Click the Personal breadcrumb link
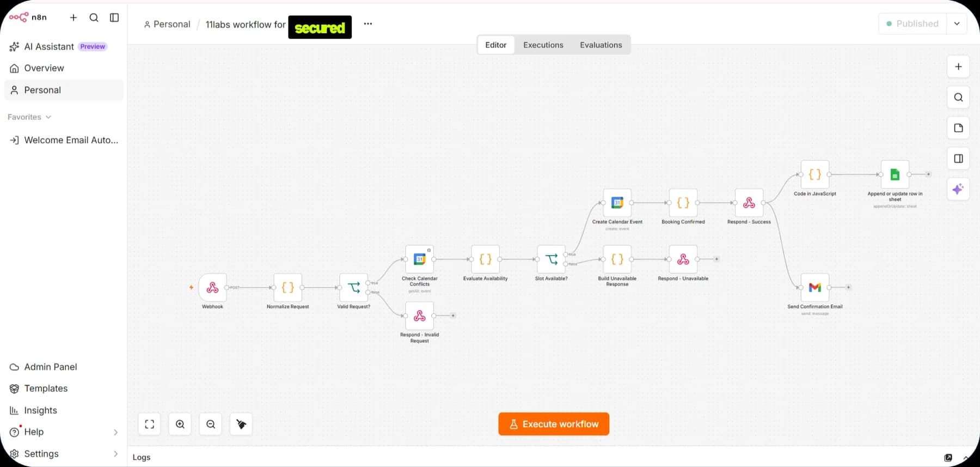The width and height of the screenshot is (980, 467). click(x=167, y=25)
